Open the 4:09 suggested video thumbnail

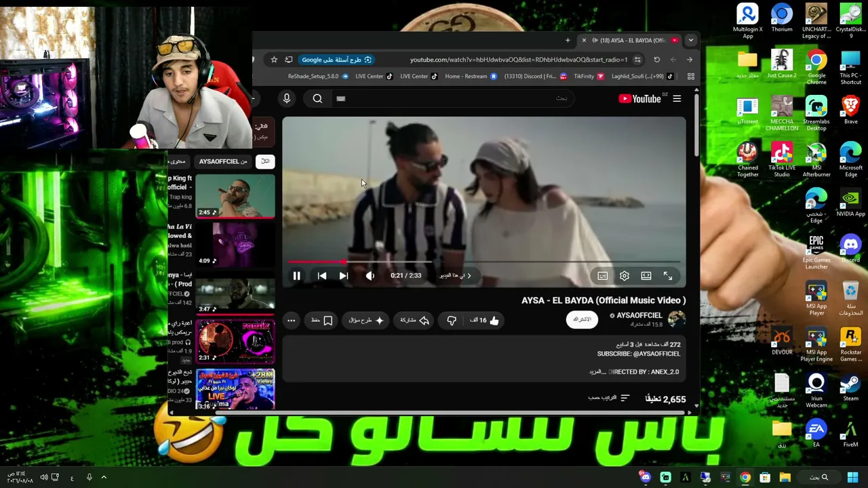click(235, 245)
